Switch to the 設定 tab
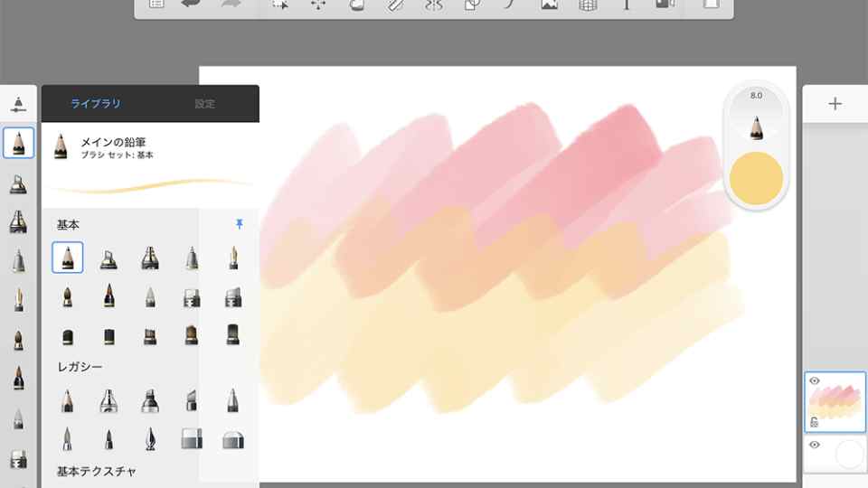Image resolution: width=868 pixels, height=488 pixels. [205, 104]
